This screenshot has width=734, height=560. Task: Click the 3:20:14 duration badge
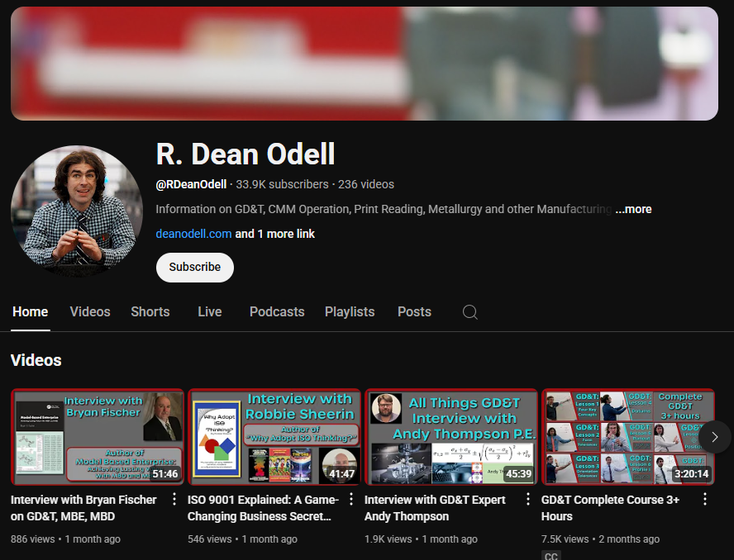pos(691,474)
